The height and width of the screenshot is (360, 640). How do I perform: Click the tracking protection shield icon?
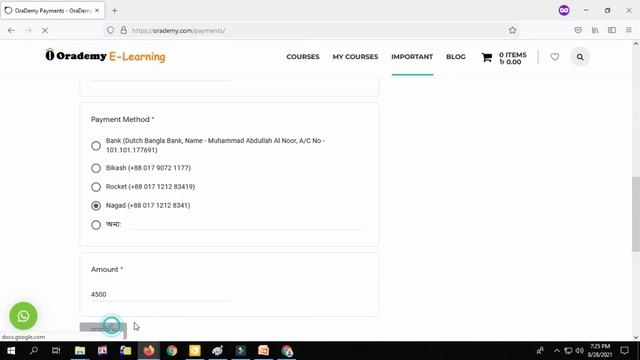[110, 30]
